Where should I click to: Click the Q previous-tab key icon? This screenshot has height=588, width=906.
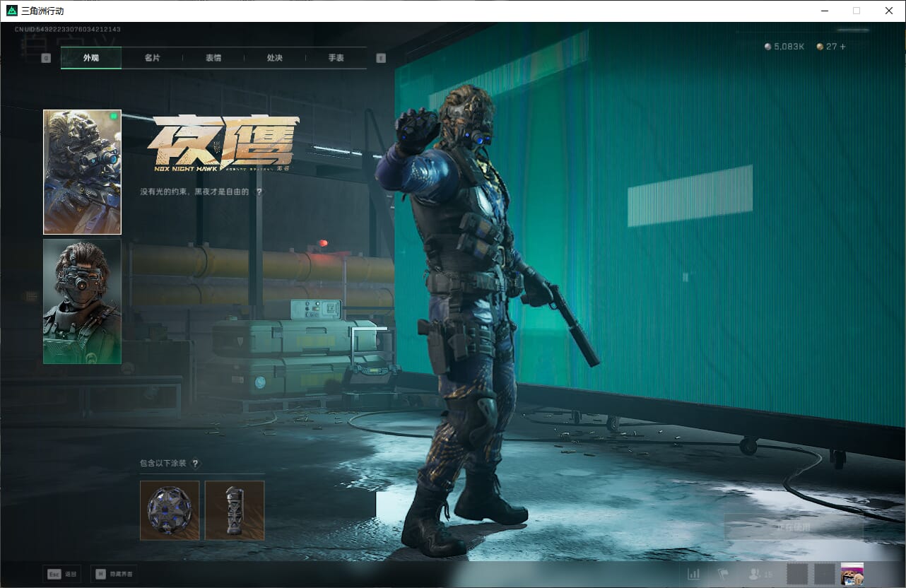[x=47, y=58]
